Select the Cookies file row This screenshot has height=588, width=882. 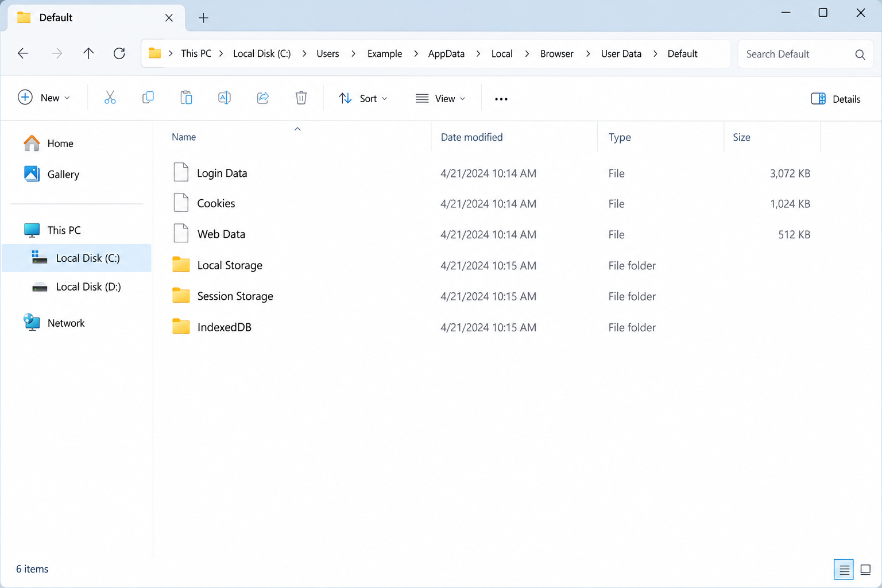(x=492, y=203)
